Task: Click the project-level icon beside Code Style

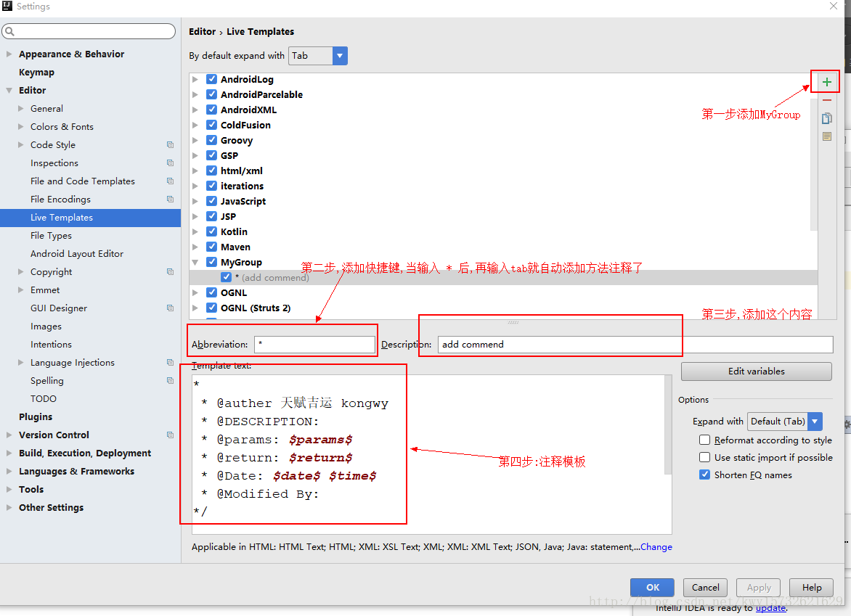Action: (x=170, y=145)
